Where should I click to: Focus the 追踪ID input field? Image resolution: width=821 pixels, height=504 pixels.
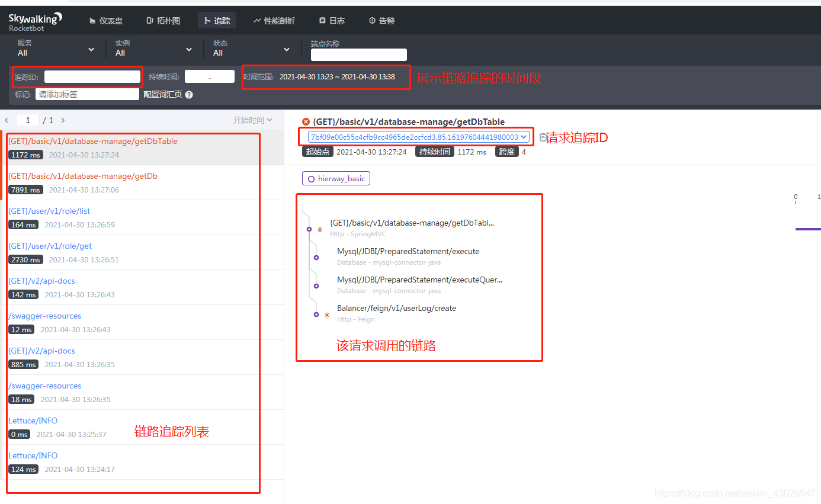point(92,76)
